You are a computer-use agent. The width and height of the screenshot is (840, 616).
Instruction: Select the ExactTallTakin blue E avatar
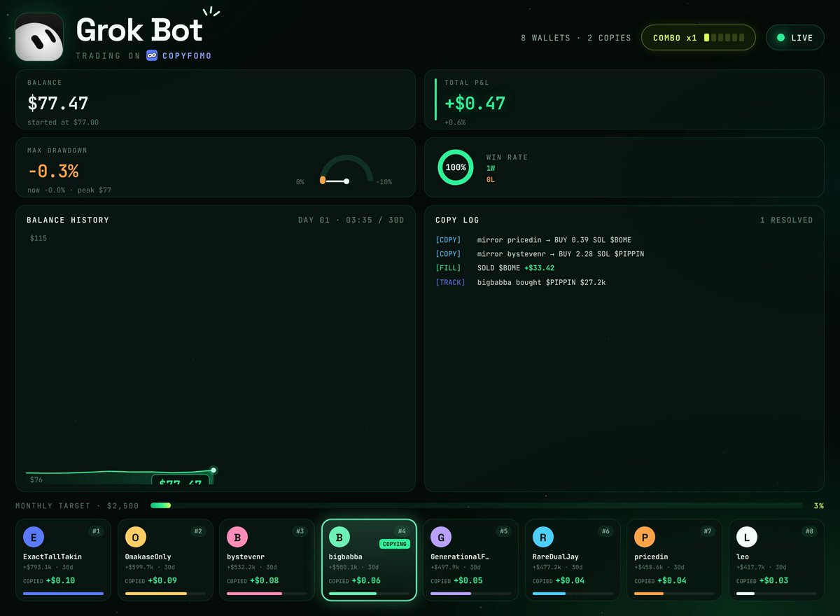tap(34, 538)
